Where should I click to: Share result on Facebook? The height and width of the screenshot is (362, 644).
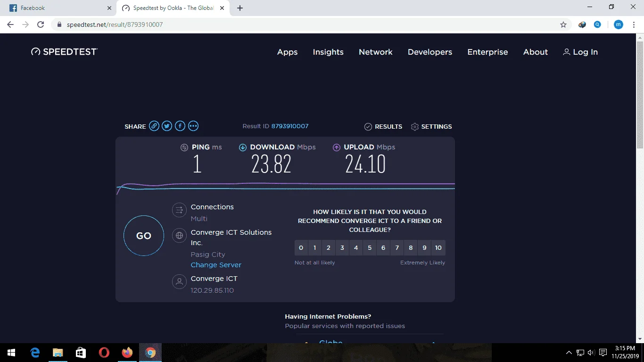pos(180,126)
